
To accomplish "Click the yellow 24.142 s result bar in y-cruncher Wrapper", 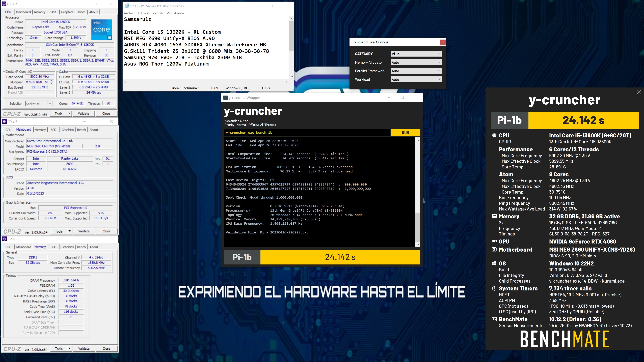I will tap(340, 257).
